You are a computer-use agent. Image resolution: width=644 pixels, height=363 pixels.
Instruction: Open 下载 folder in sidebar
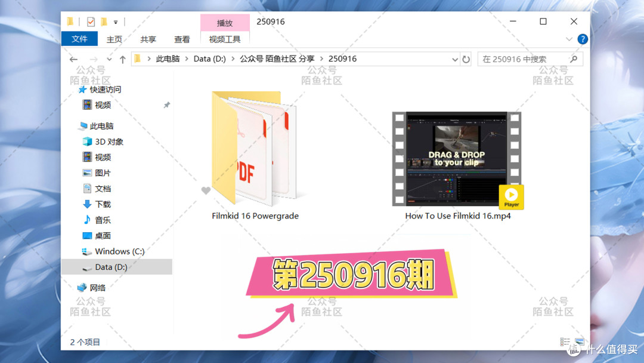[x=103, y=204]
